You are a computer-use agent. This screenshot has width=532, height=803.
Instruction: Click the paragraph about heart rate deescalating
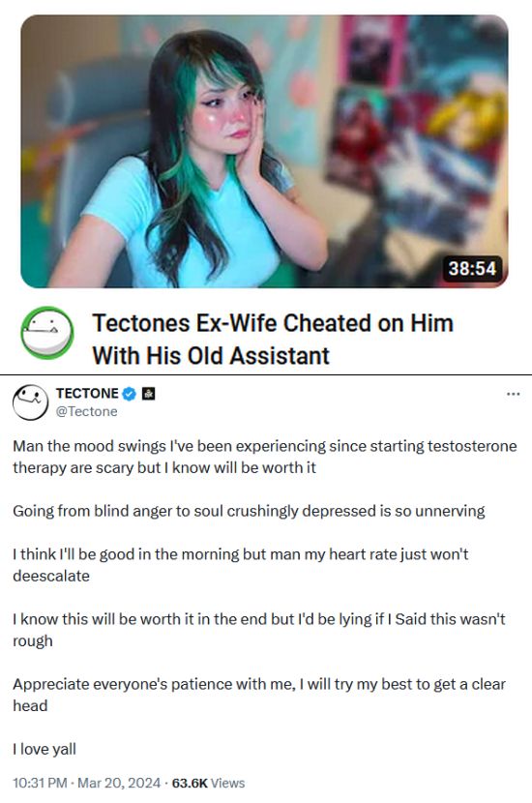(x=241, y=565)
